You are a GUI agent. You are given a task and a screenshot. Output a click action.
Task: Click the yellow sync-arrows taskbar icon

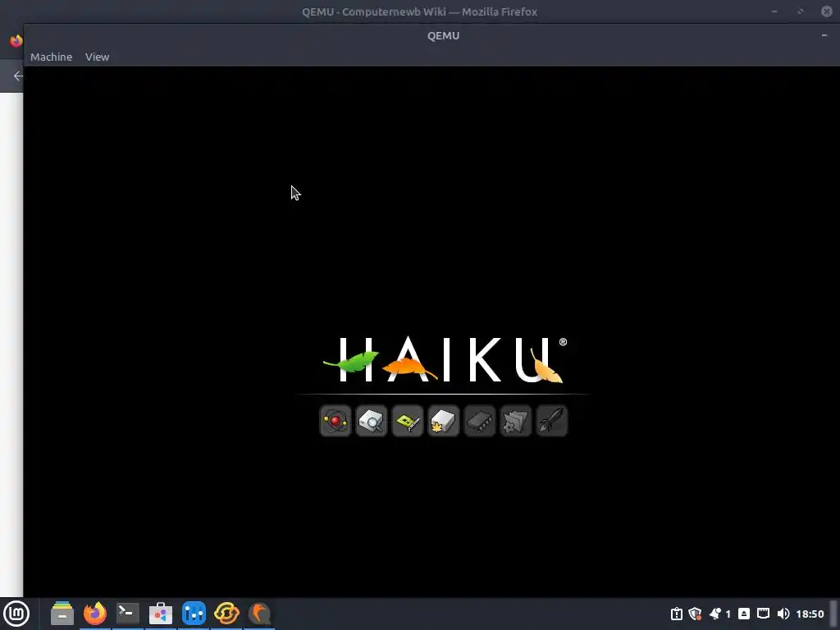[x=226, y=614]
